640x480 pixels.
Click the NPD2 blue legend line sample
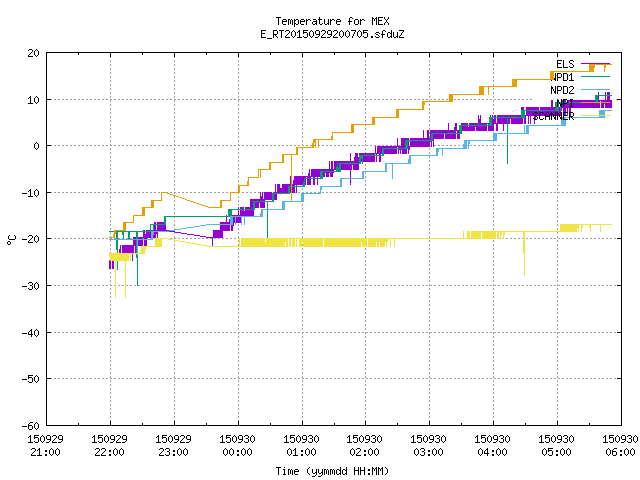pos(595,89)
